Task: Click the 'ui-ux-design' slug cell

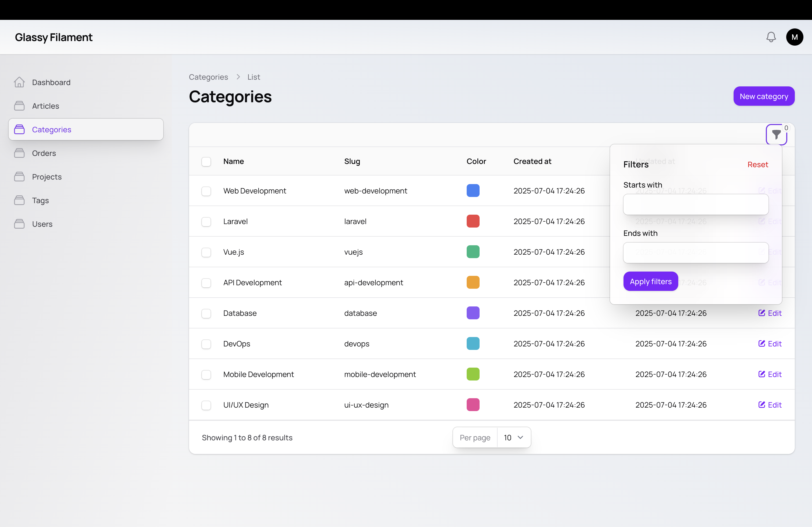Action: coord(367,405)
